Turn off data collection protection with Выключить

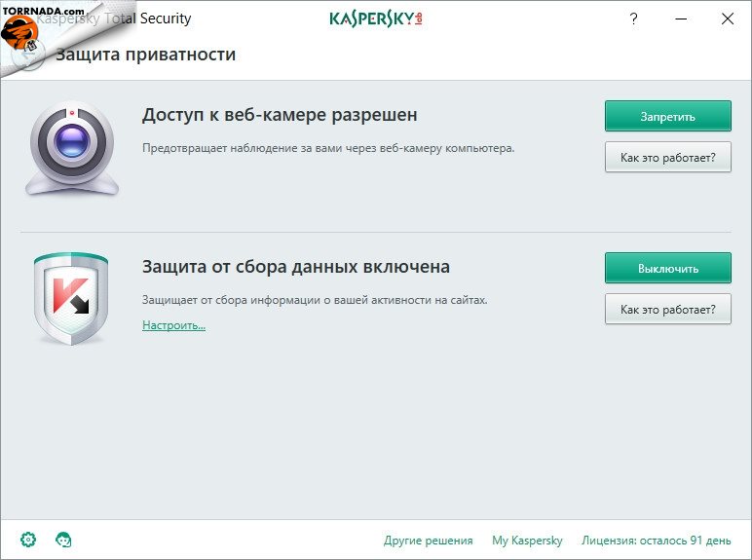(x=667, y=268)
